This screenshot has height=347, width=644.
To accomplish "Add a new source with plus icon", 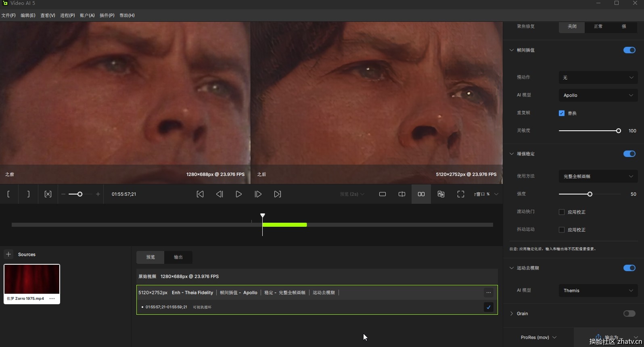I will [8, 254].
